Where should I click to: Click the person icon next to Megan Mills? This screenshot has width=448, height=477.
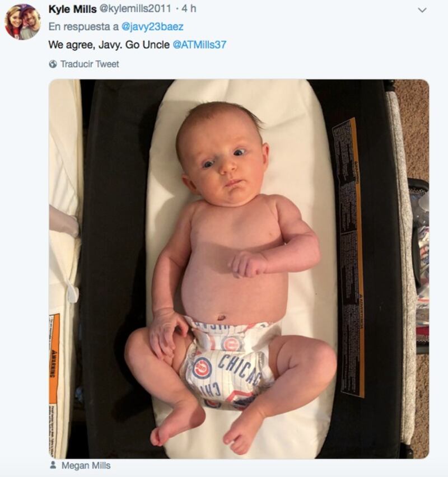[x=53, y=465]
